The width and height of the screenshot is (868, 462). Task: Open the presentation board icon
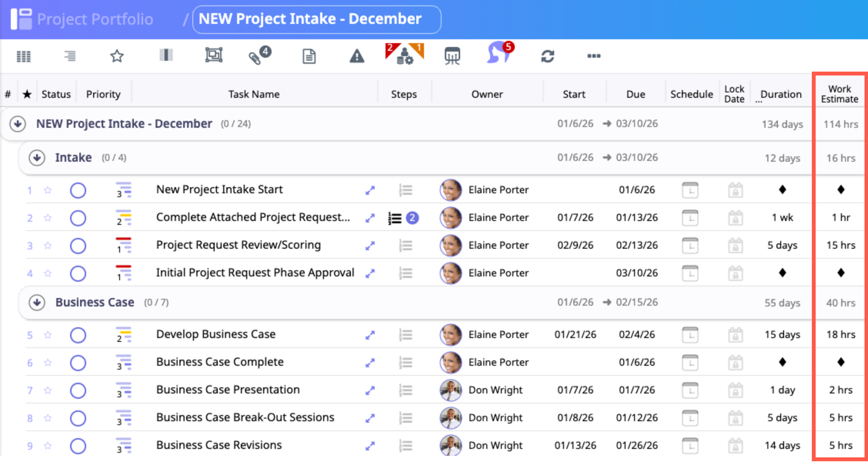(x=452, y=56)
